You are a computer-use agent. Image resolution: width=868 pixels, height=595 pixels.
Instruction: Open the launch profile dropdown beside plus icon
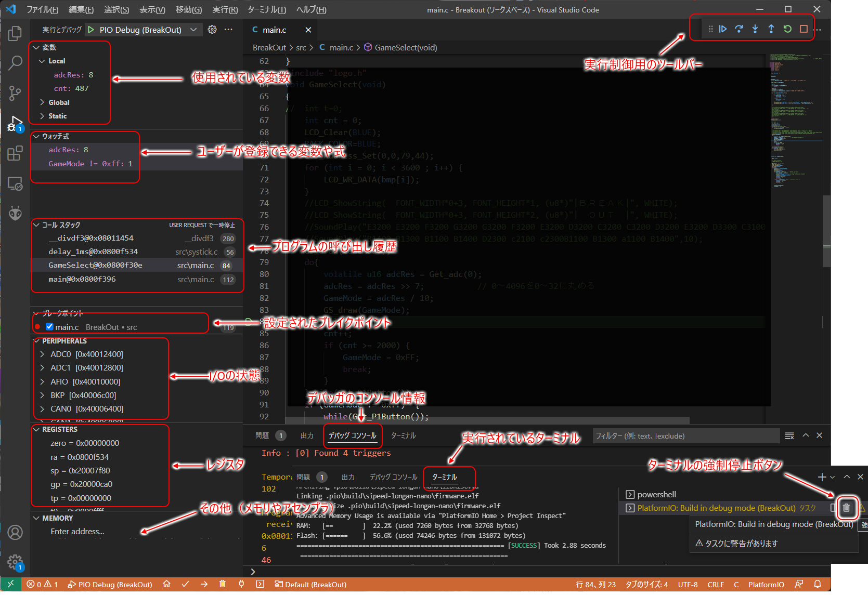pos(833,477)
